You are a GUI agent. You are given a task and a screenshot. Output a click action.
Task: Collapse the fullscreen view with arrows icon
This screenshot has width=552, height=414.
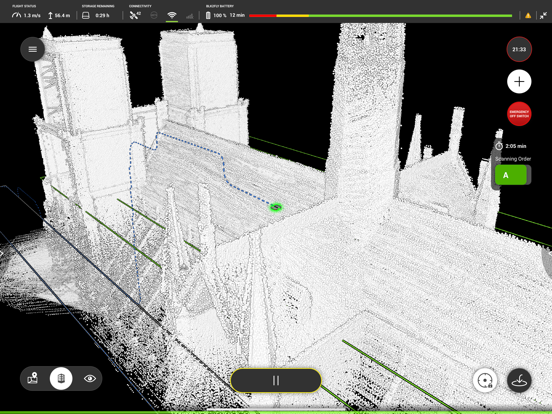tap(543, 15)
